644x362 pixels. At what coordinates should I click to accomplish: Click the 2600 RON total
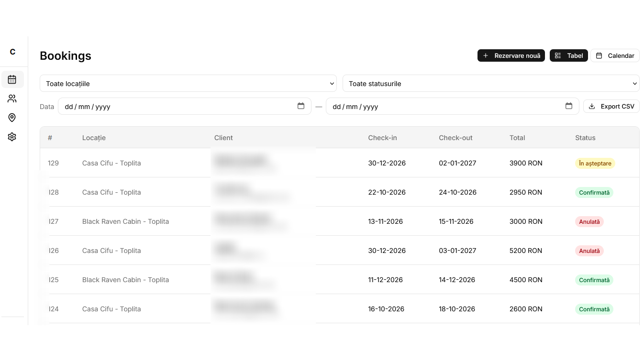526,309
